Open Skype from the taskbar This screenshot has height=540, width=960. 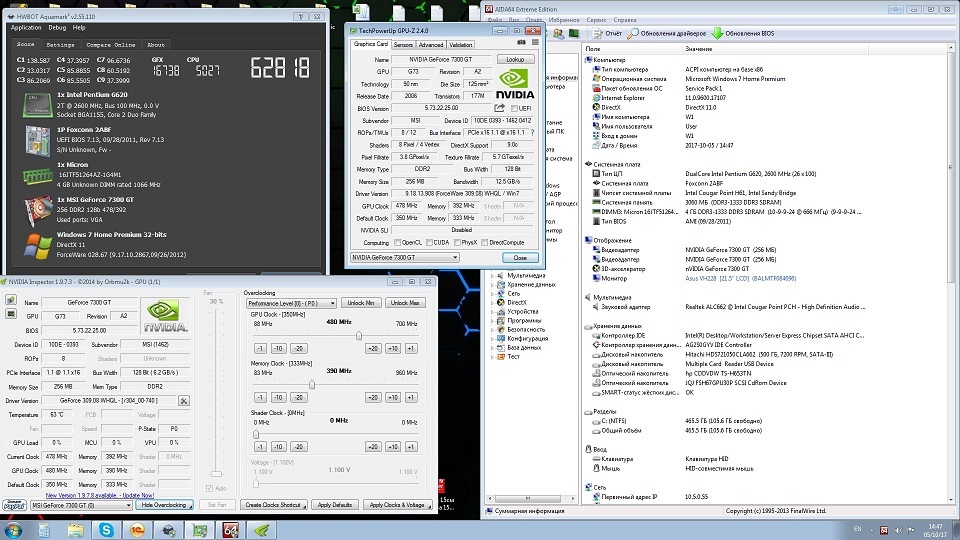click(x=106, y=530)
